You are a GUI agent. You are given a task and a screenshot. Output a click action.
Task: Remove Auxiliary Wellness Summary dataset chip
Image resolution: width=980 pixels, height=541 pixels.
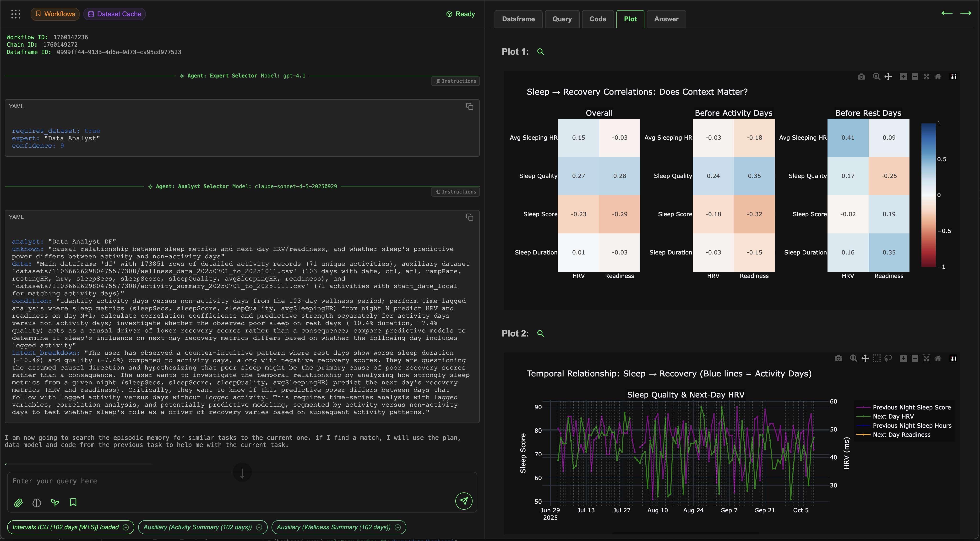(x=397, y=527)
